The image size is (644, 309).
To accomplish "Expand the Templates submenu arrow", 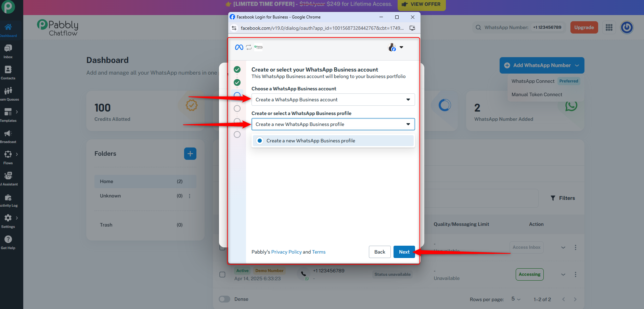I will pos(17,112).
